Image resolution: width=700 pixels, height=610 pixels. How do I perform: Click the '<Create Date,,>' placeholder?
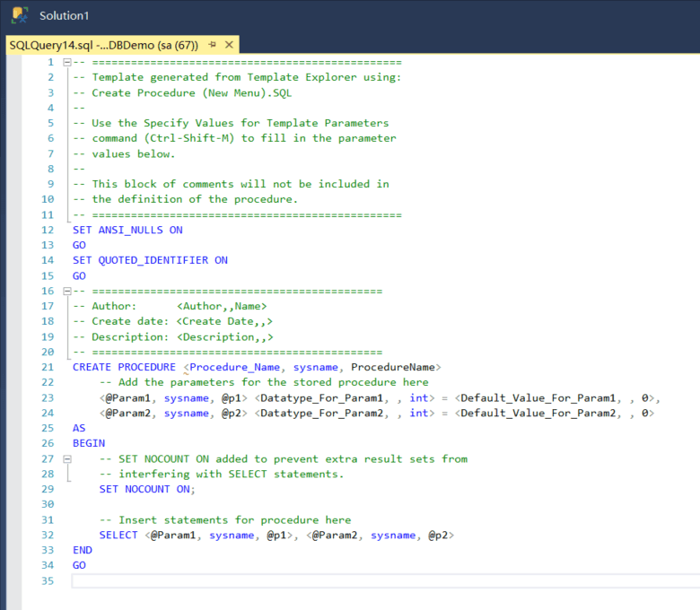[224, 321]
